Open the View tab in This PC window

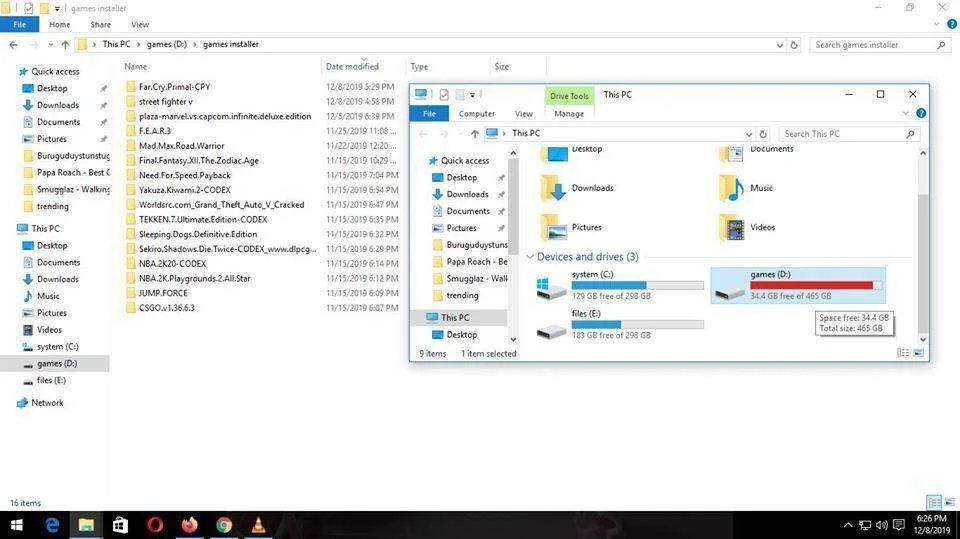(523, 114)
